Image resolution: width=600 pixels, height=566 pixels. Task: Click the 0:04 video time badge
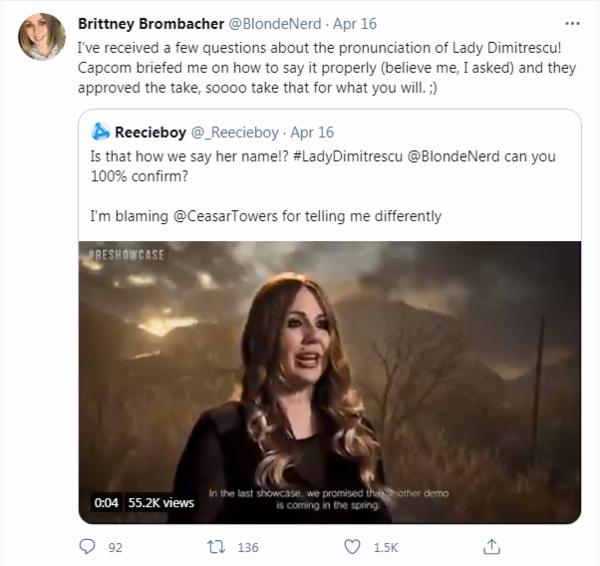[x=107, y=503]
